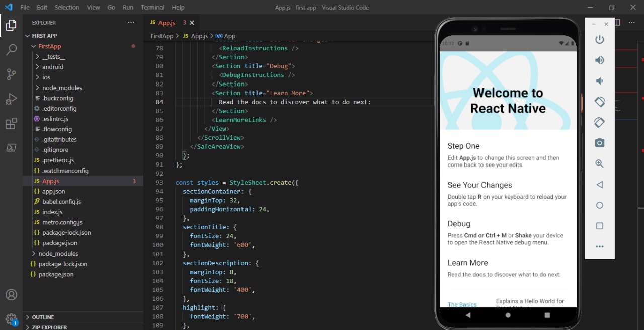Open the Go menu

(111, 7)
